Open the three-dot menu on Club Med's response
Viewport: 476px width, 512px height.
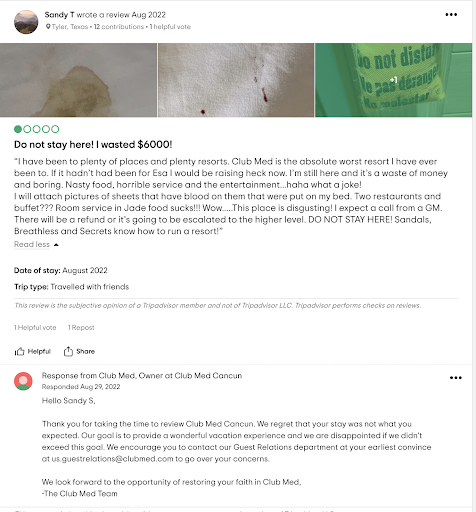click(456, 378)
